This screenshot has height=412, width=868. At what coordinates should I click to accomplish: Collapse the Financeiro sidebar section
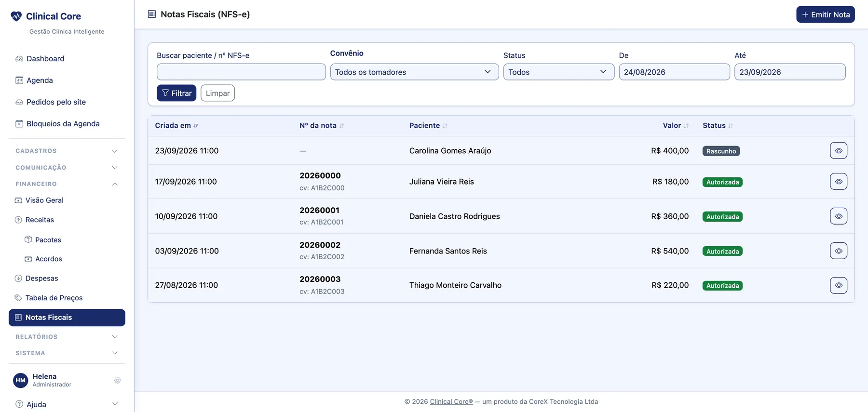point(67,184)
